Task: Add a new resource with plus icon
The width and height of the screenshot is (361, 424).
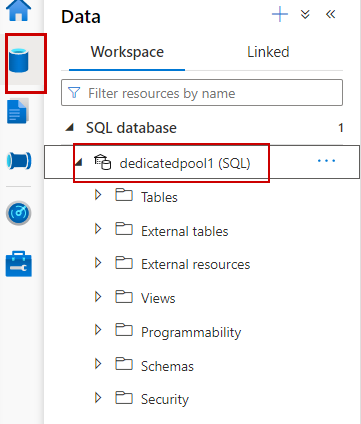Action: (x=280, y=15)
